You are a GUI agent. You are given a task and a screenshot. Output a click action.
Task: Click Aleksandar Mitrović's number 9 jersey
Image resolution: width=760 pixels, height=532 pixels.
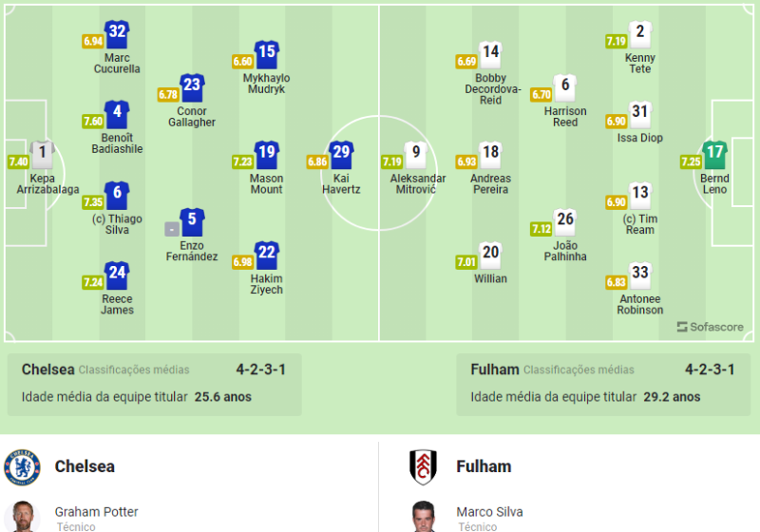(414, 155)
